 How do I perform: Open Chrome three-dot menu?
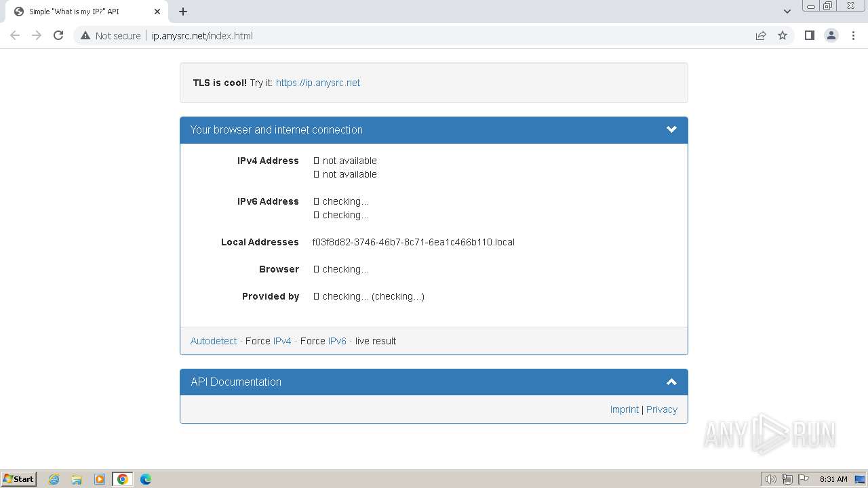pyautogui.click(x=853, y=35)
